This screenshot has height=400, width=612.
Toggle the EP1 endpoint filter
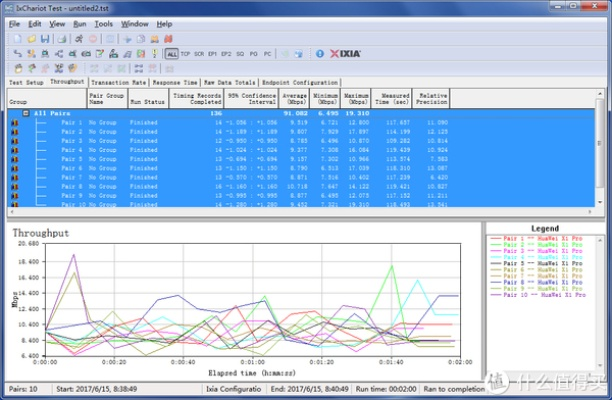click(212, 52)
